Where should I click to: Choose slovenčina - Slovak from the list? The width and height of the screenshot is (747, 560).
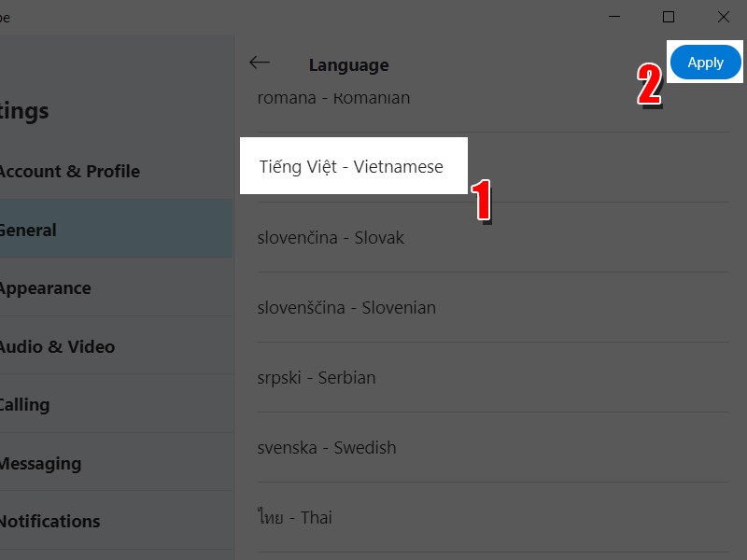coord(331,238)
